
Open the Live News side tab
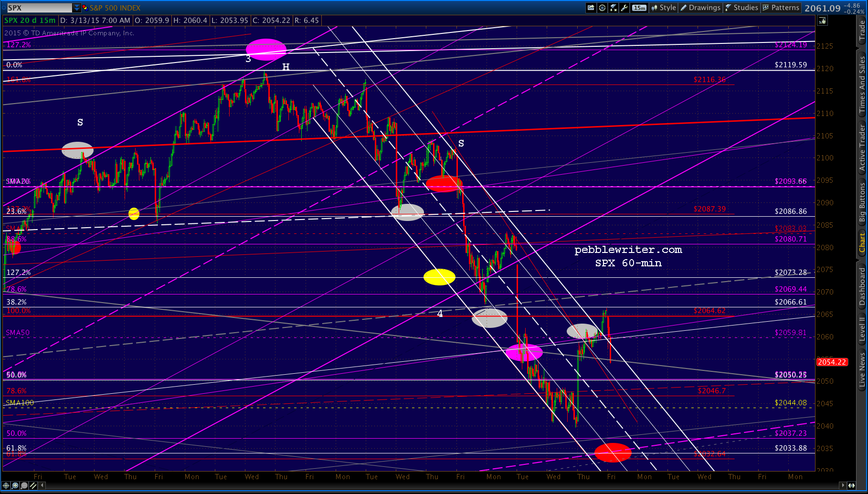(x=862, y=369)
